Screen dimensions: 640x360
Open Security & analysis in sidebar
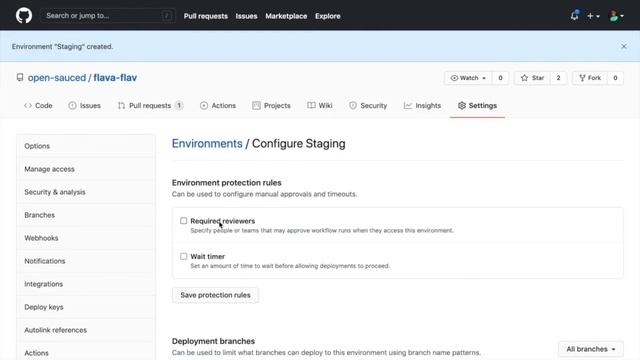(x=86, y=192)
